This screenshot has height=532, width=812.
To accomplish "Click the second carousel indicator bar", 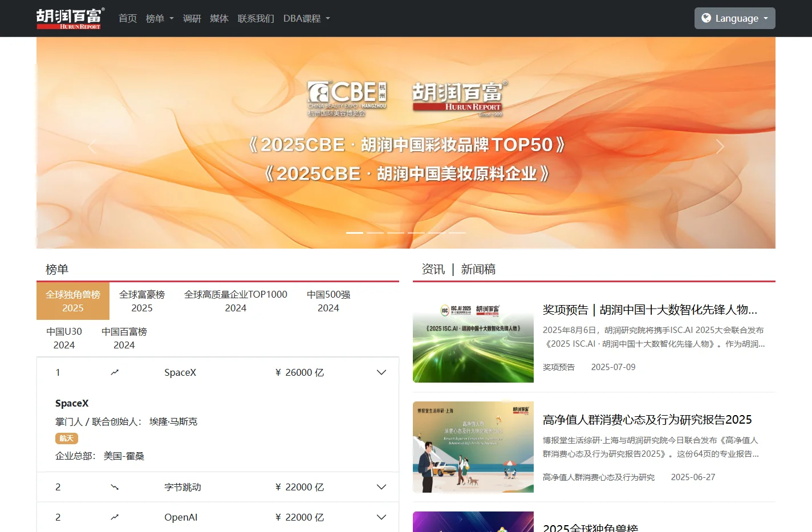I will click(375, 233).
